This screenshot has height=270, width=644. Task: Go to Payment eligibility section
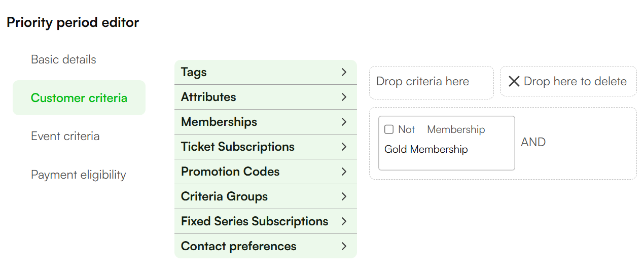[79, 175]
